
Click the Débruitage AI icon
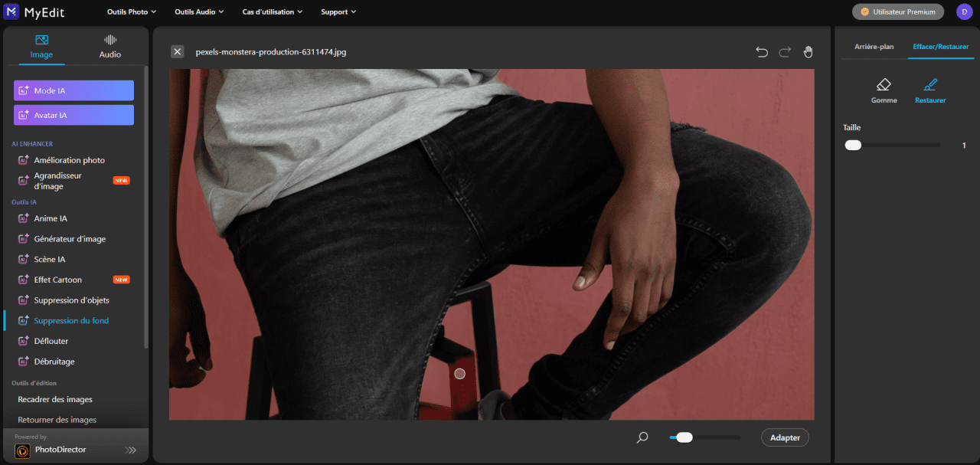click(x=24, y=362)
